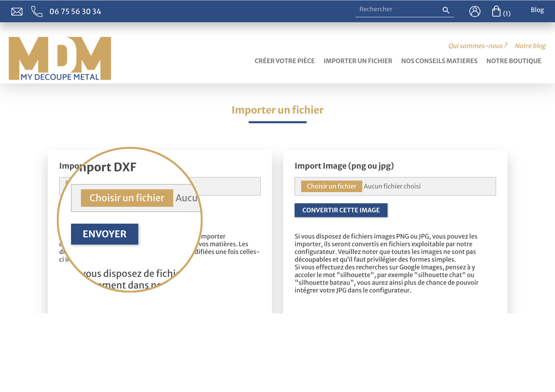
Task: Open the shopping bag cart icon
Action: (496, 11)
